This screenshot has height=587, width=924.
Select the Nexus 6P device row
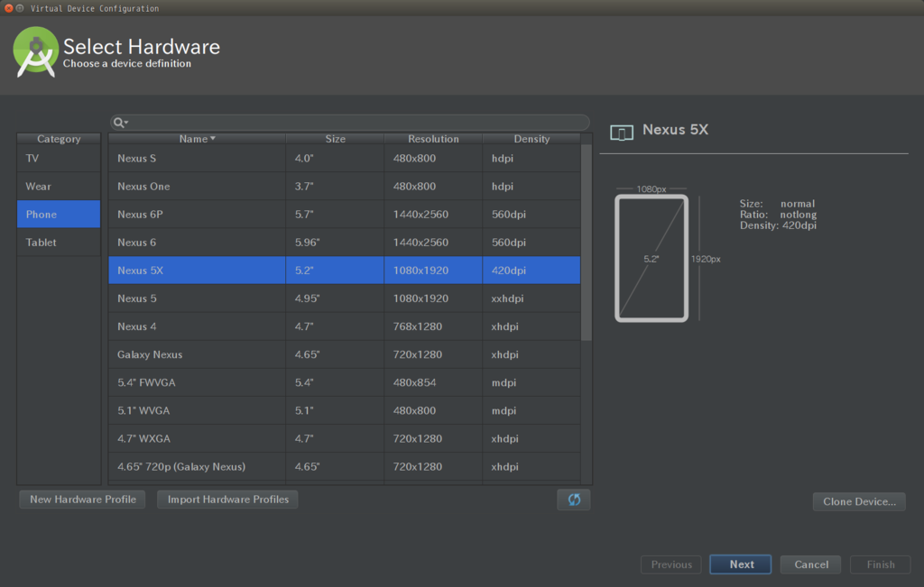(x=344, y=215)
